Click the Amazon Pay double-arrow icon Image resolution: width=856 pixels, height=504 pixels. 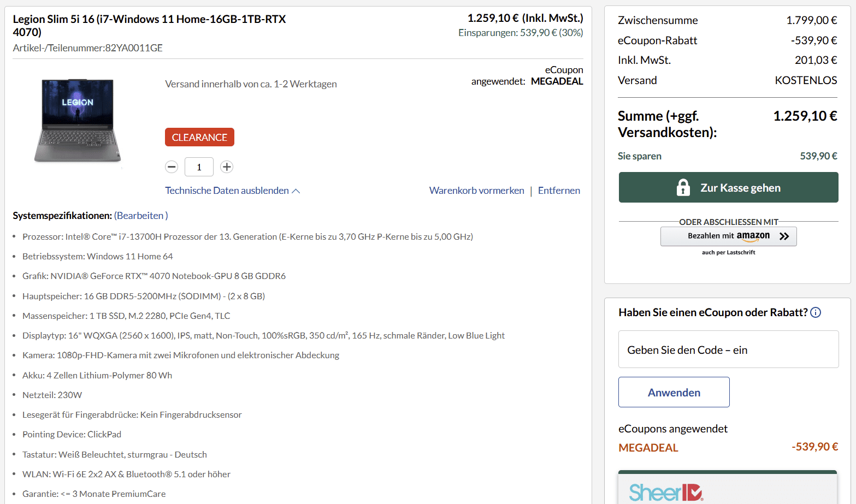(784, 236)
